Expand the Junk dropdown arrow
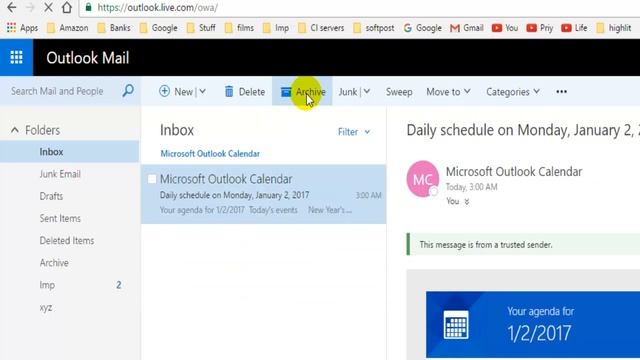The image size is (640, 360). point(367,91)
